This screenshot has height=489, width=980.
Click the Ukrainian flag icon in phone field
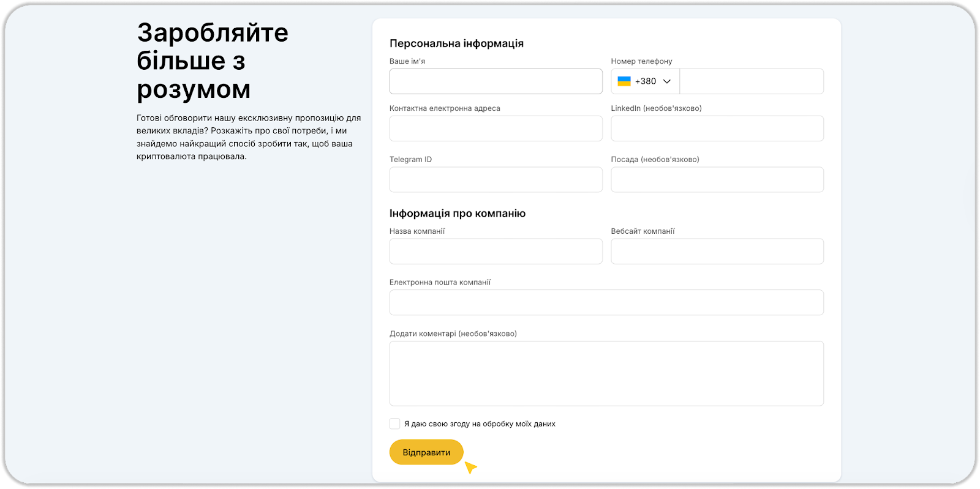(x=624, y=81)
